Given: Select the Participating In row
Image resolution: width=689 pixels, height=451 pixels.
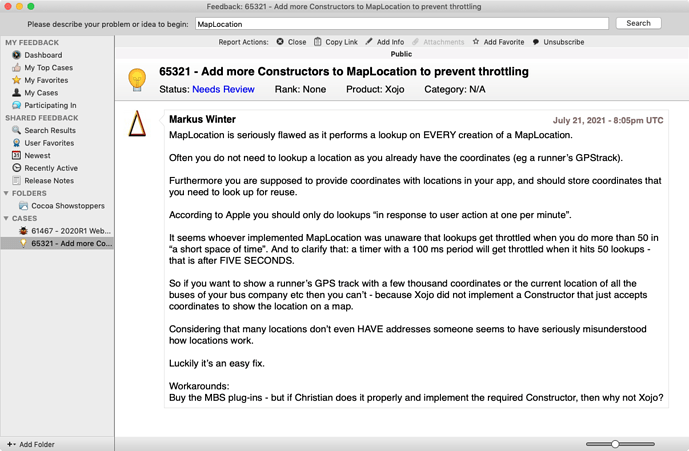Looking at the screenshot, I should (57, 105).
